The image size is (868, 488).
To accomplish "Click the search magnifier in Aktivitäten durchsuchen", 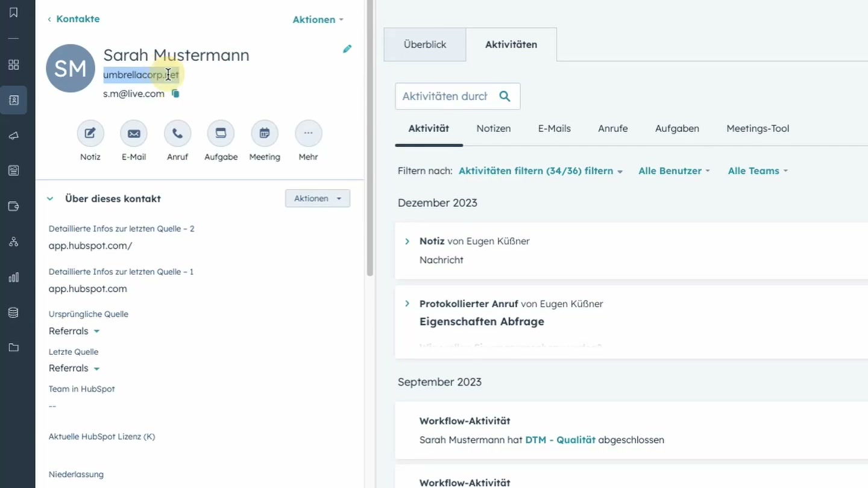I will pyautogui.click(x=505, y=96).
